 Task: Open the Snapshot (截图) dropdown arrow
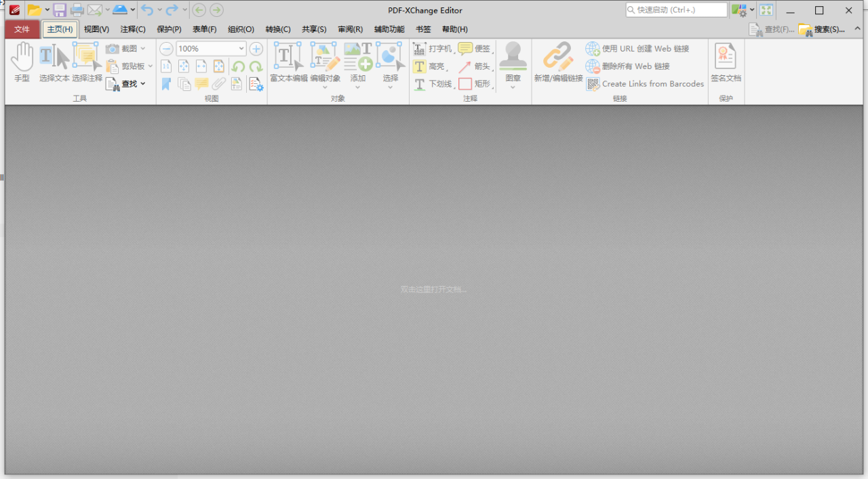[x=142, y=48]
